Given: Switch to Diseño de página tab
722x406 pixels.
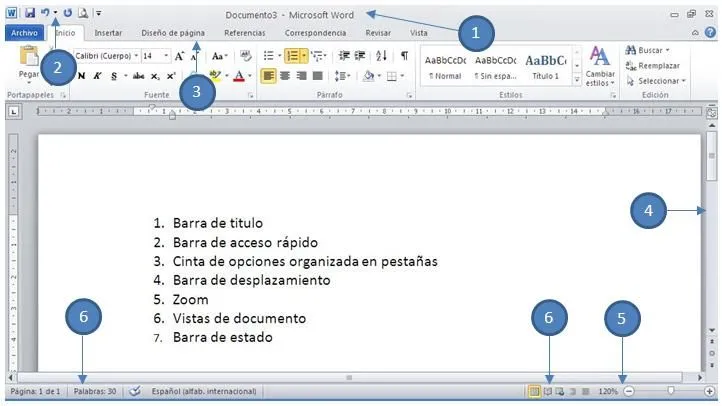Looking at the screenshot, I should click(173, 33).
